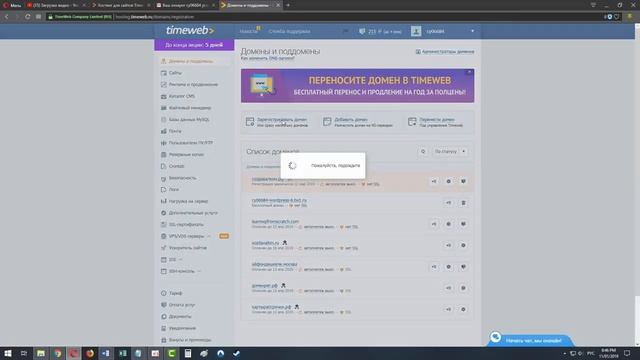Click the promo countdown purple banner

pos(194,45)
